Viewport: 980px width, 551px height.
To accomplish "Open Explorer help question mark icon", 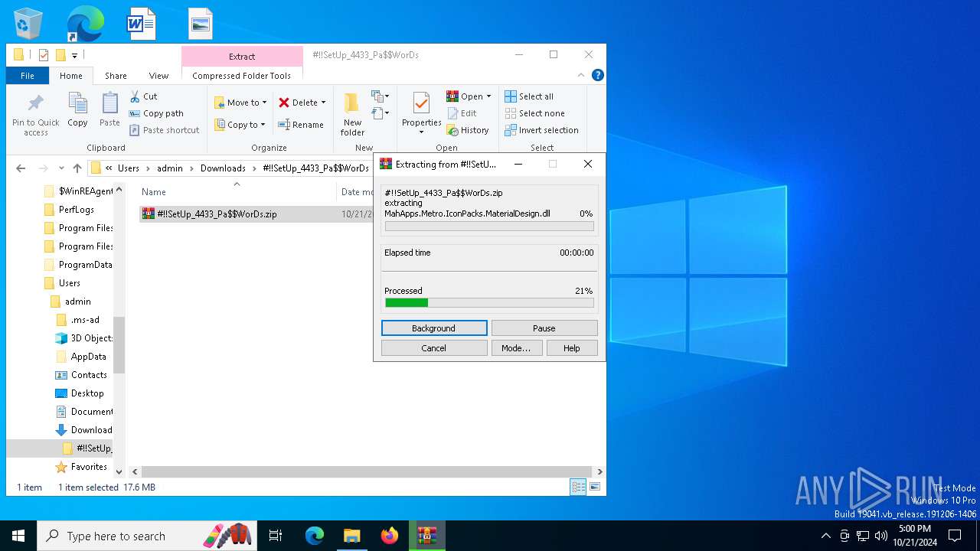I will pos(598,75).
